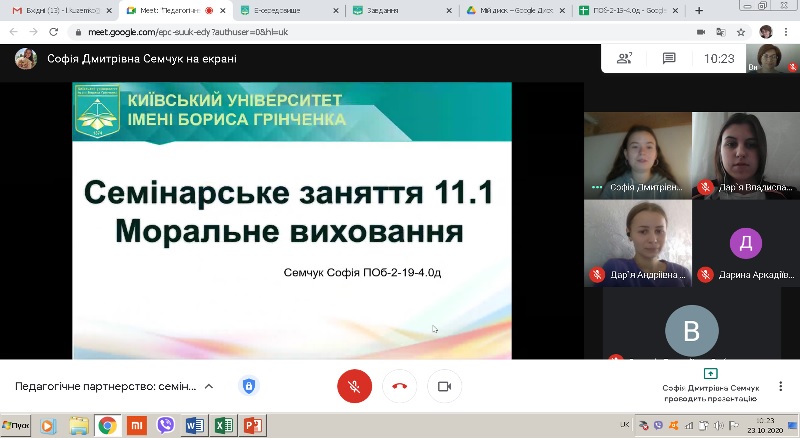This screenshot has width=800, height=438.
Task: Close the Мій диск tab
Action: point(562,10)
